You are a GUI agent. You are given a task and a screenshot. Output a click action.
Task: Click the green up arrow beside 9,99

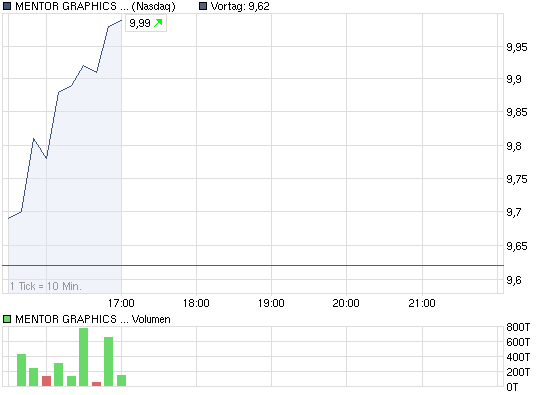(158, 23)
